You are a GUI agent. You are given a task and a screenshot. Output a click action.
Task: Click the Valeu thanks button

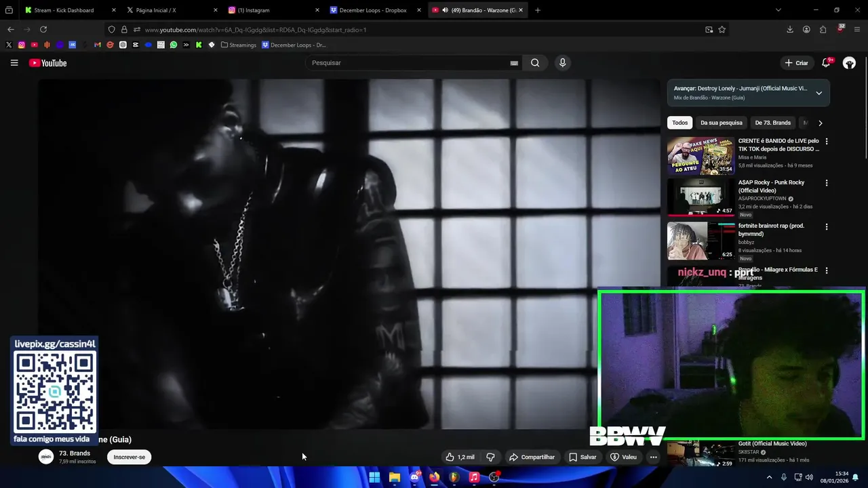click(x=624, y=457)
